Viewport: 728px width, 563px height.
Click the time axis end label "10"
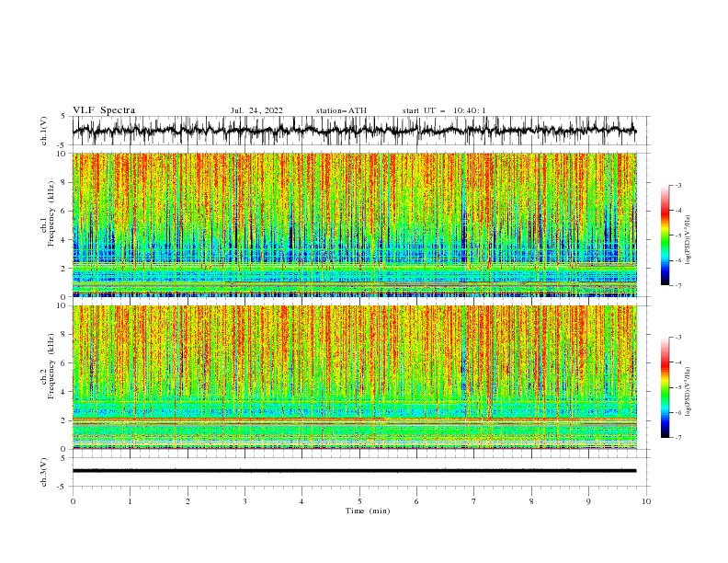tap(646, 501)
